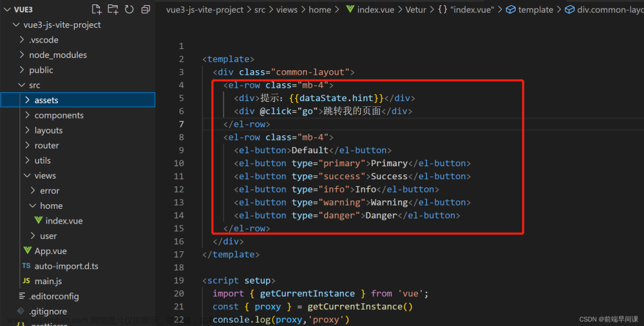Click 'success' type value on line 11

342,176
